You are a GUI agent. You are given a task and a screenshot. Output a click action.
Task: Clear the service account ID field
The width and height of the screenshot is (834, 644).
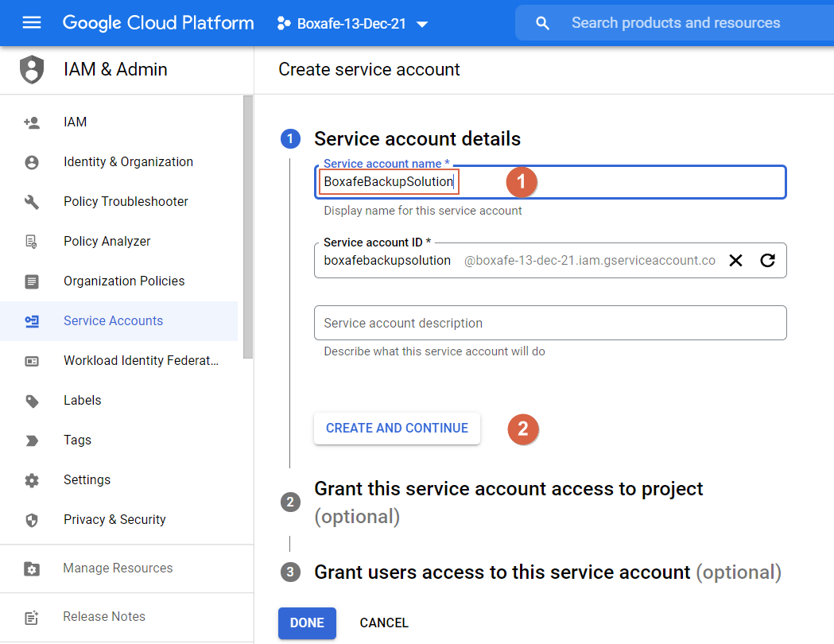coord(735,261)
